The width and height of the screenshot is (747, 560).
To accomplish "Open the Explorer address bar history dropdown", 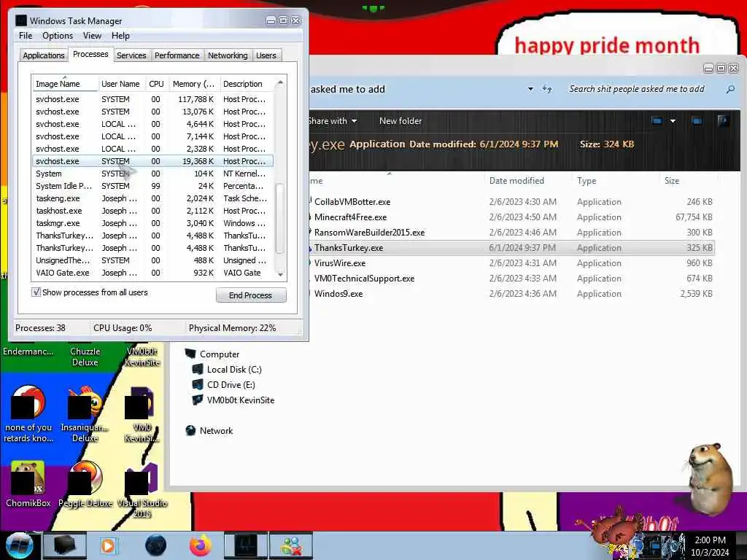I will pos(530,89).
